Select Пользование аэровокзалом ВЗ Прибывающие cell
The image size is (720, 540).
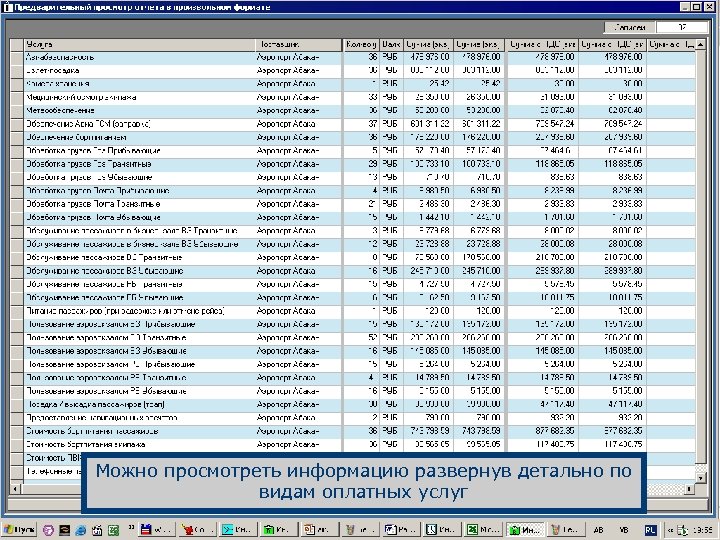[x=139, y=324]
